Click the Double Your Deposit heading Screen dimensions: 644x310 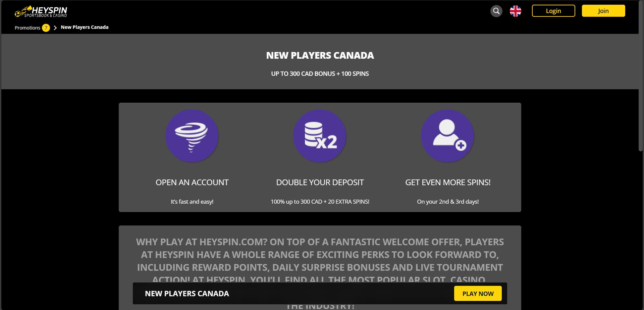[x=320, y=183]
